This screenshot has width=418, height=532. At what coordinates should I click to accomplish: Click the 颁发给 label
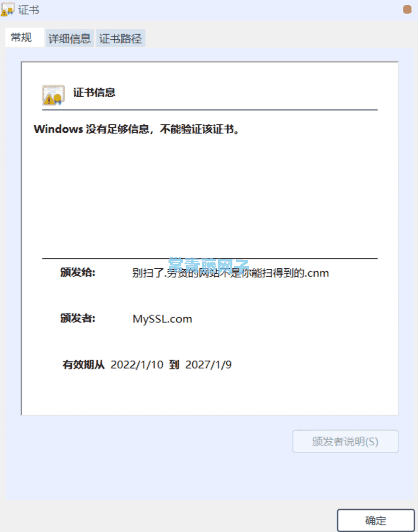(x=78, y=273)
